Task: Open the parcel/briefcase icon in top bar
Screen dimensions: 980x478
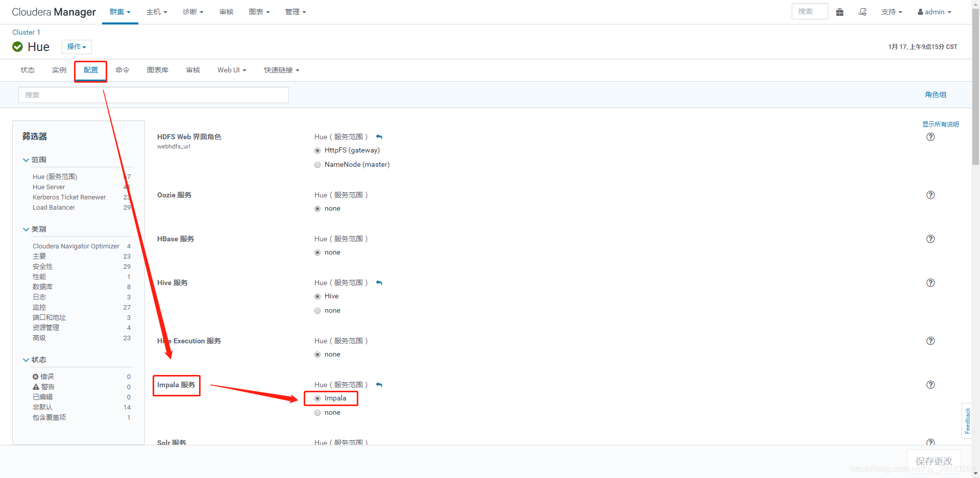Action: click(840, 12)
